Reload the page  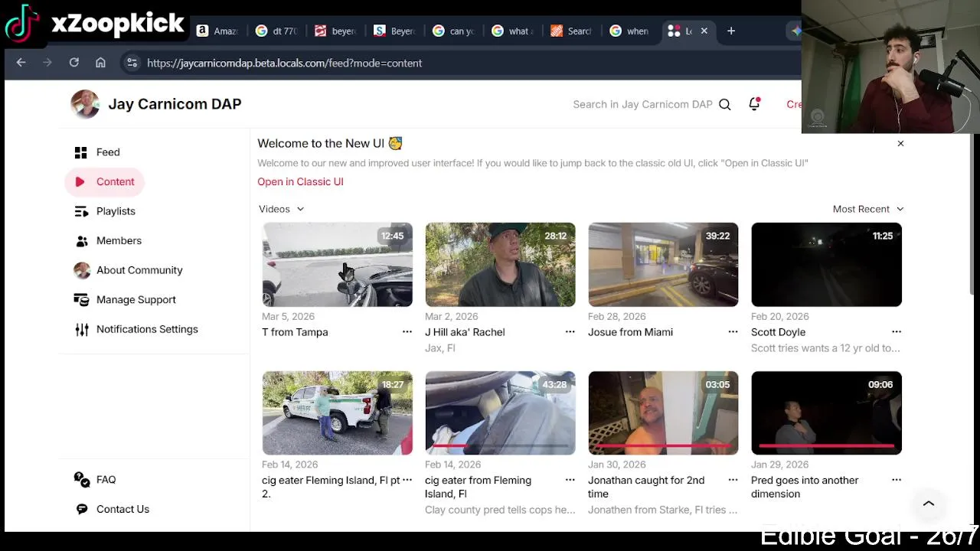point(73,63)
